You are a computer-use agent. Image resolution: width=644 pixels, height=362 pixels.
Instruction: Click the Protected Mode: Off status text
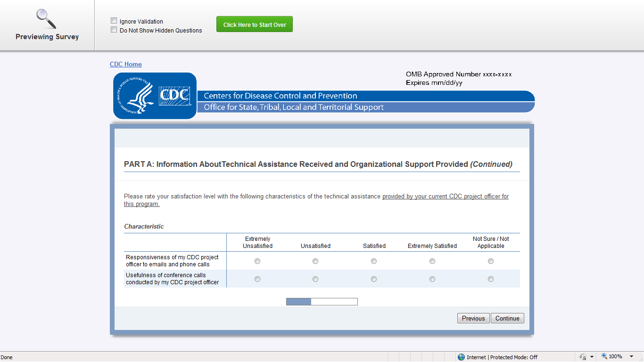(x=514, y=357)
